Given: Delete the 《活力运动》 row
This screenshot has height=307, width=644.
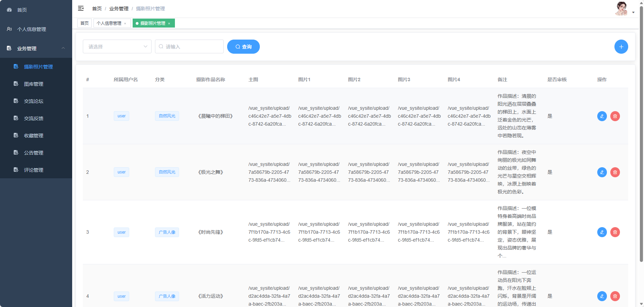Looking at the screenshot, I should (615, 296).
